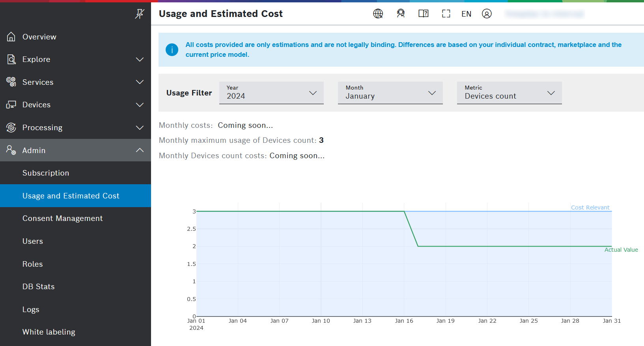Collapse the Admin section chevron

click(140, 150)
